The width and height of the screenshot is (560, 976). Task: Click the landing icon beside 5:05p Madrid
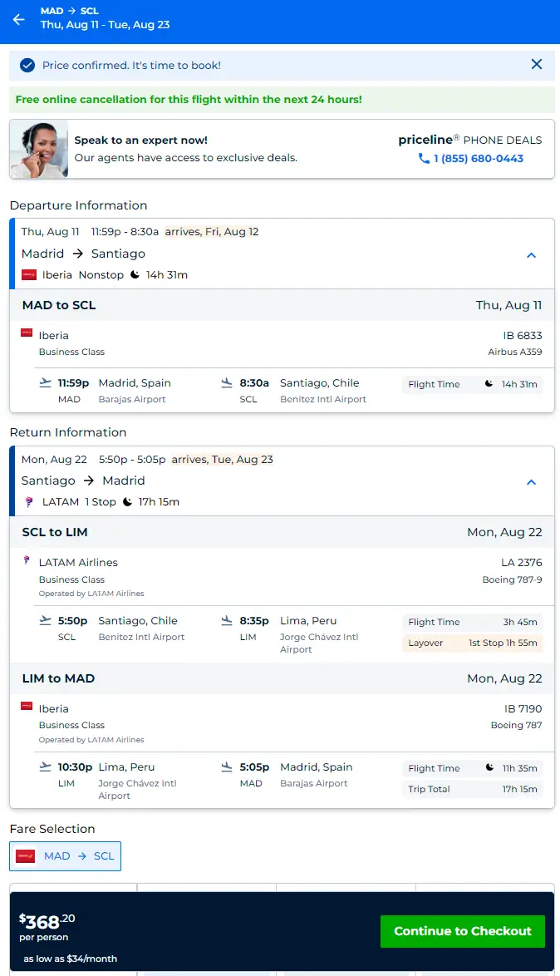tap(227, 767)
